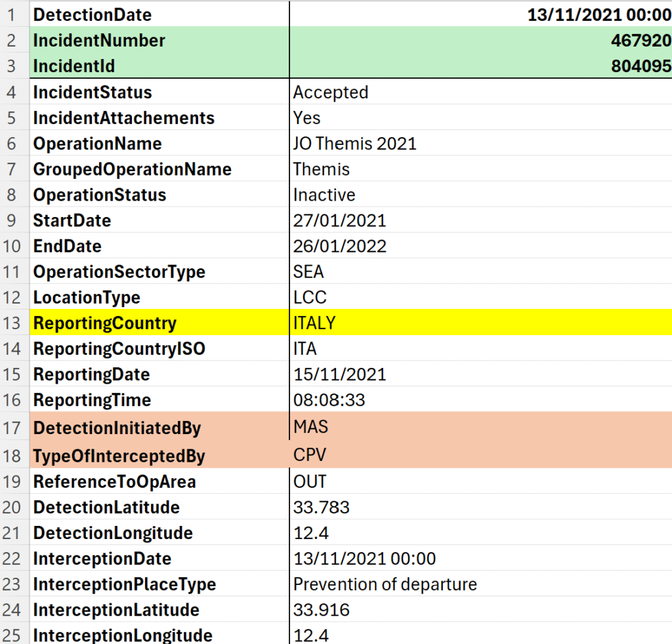Select the cell containing ITALY

(314, 323)
